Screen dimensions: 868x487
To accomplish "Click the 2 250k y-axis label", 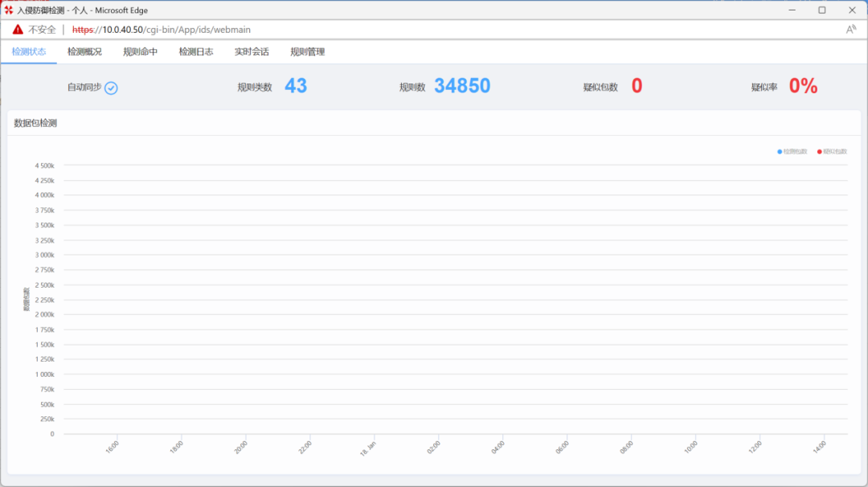I will point(44,300).
